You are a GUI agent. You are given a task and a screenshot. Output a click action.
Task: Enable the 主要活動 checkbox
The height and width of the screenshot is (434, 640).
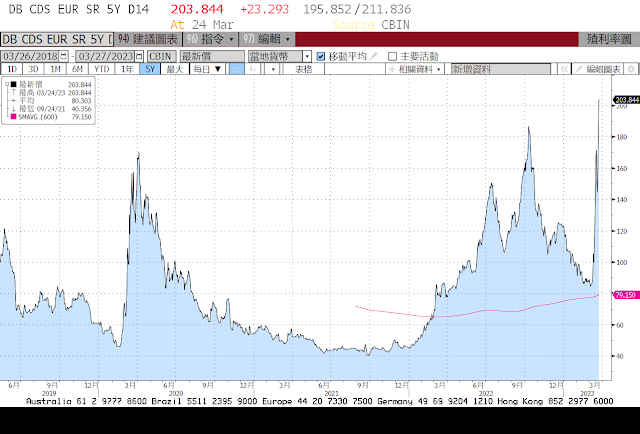(x=392, y=57)
